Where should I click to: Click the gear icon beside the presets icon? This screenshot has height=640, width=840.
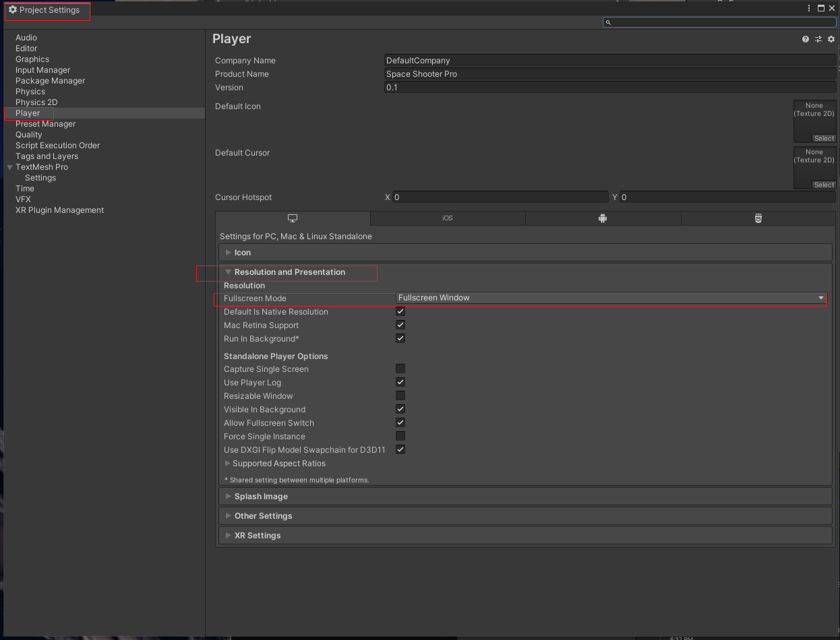831,39
